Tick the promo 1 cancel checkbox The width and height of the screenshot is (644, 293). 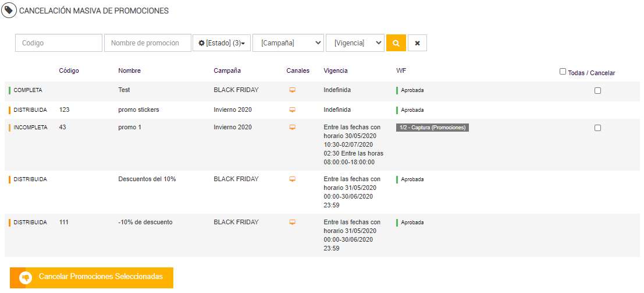(x=597, y=128)
